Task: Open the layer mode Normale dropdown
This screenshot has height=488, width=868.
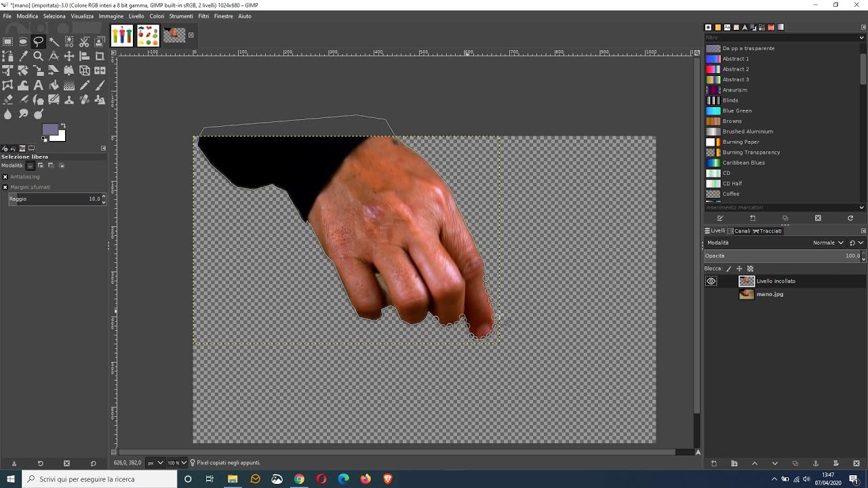Action: (x=828, y=243)
